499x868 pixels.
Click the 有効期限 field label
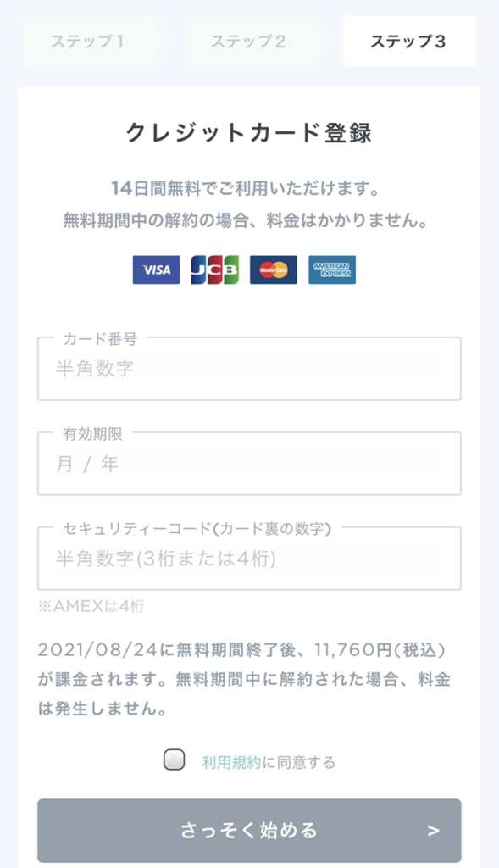point(93,434)
